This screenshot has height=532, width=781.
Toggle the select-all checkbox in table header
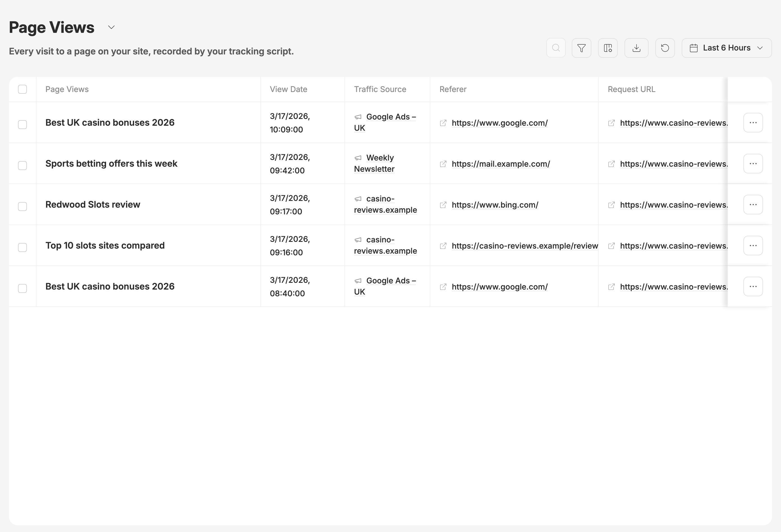click(x=22, y=90)
